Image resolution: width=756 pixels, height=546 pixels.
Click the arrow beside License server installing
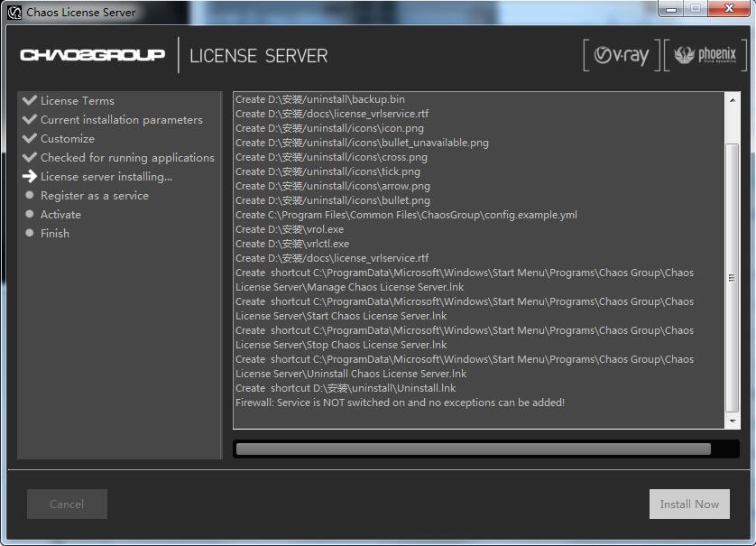(30, 176)
